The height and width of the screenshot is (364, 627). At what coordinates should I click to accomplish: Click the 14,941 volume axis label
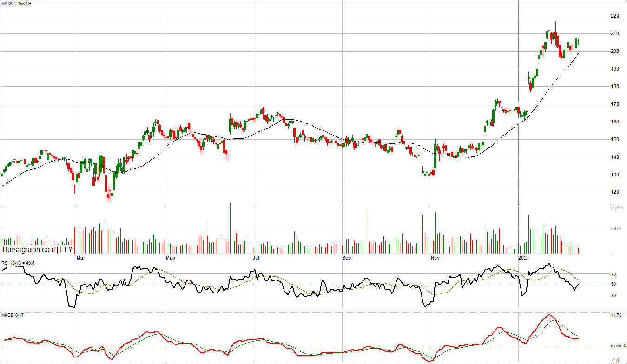(x=617, y=208)
